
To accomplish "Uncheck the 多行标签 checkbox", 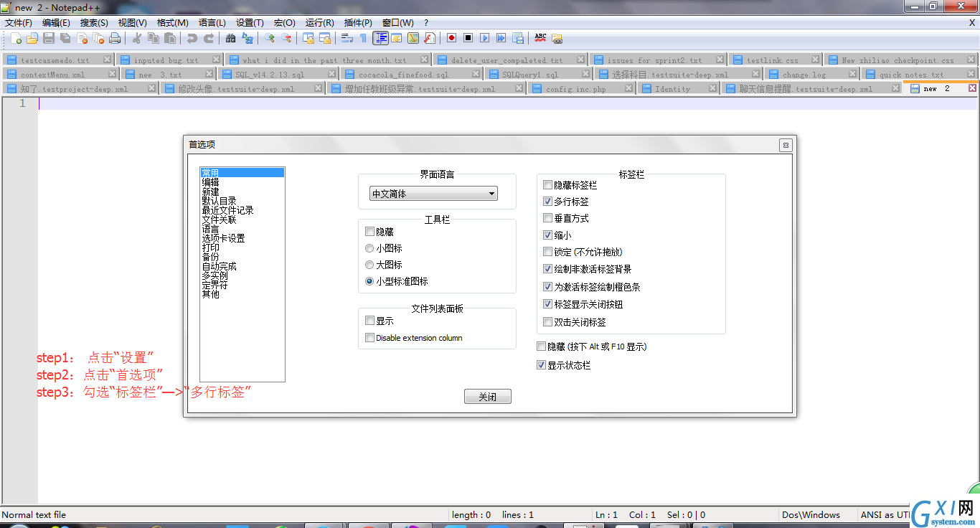I will 548,202.
